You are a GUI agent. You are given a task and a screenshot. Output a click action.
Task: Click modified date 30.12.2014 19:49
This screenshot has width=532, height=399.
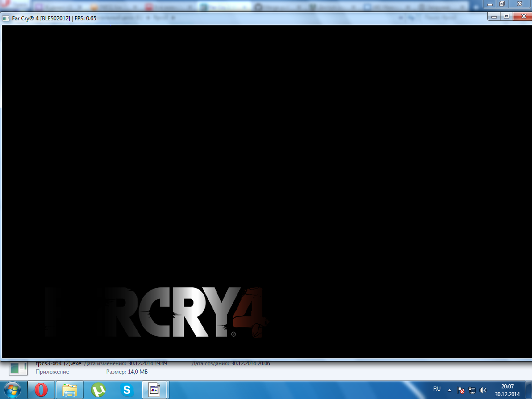pos(147,363)
